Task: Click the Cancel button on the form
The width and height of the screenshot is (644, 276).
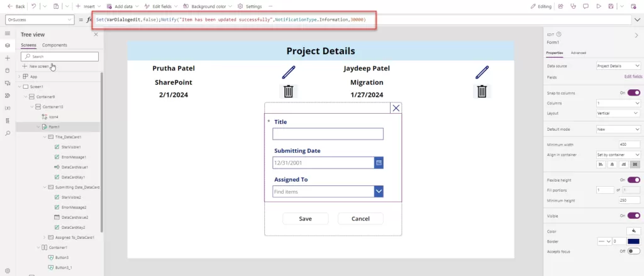Action: tap(360, 219)
